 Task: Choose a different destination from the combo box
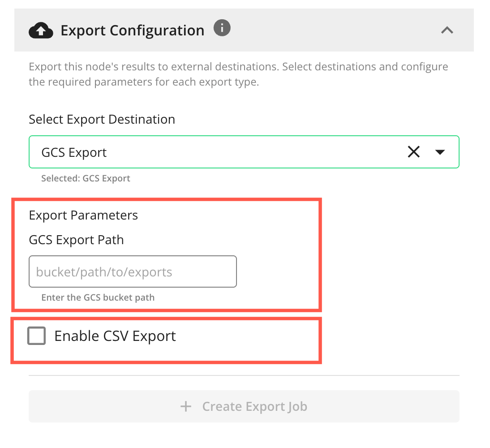440,152
